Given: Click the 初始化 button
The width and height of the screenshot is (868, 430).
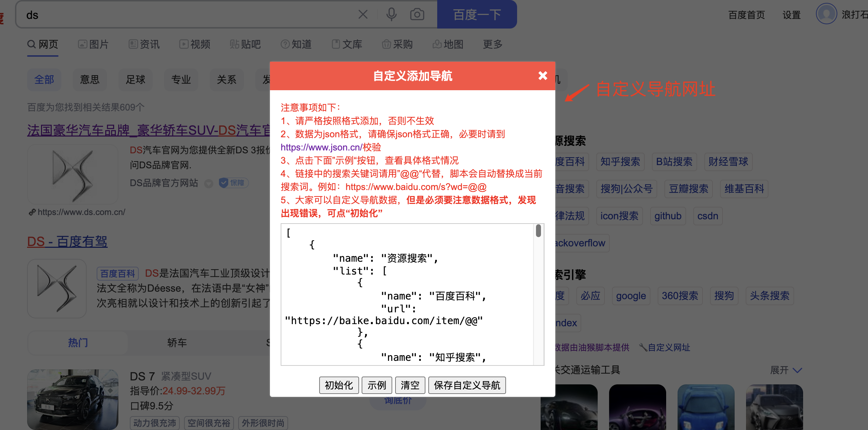Looking at the screenshot, I should [x=338, y=385].
